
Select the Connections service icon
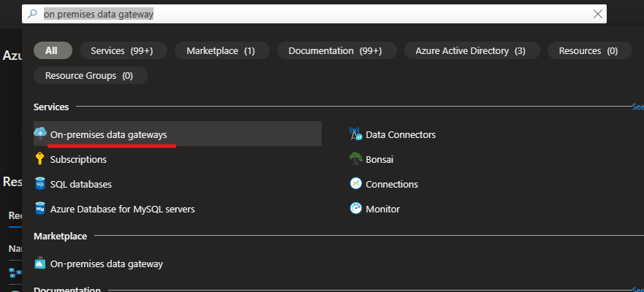[356, 184]
